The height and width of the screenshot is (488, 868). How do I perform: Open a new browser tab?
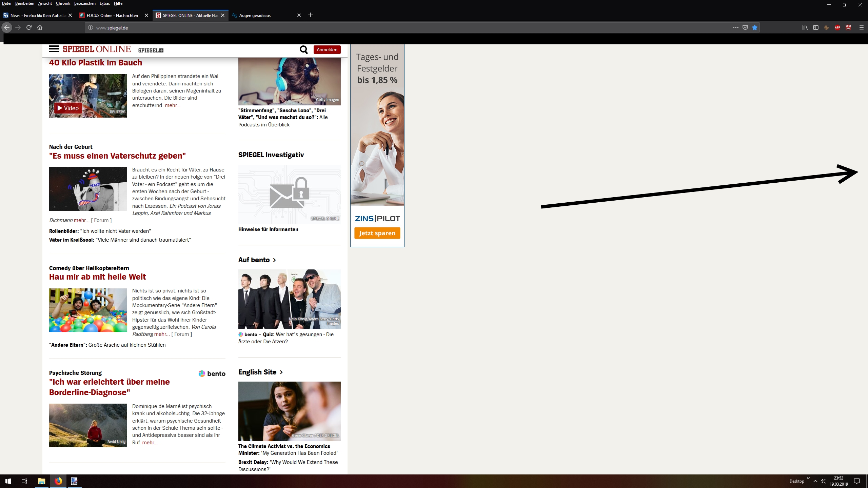pos(311,15)
